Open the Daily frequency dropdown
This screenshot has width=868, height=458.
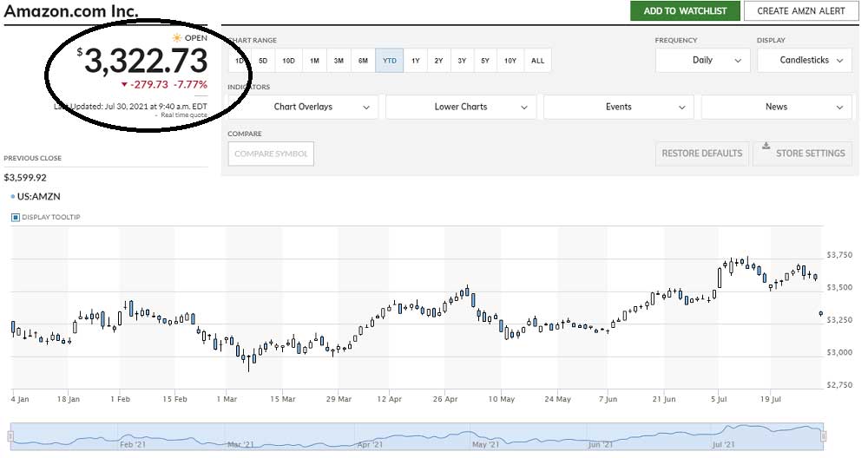(x=702, y=61)
